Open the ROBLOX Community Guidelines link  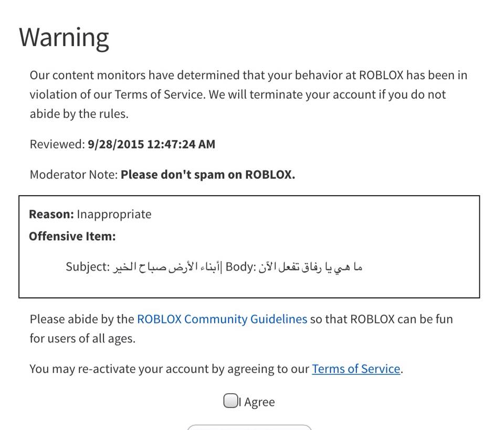point(222,319)
